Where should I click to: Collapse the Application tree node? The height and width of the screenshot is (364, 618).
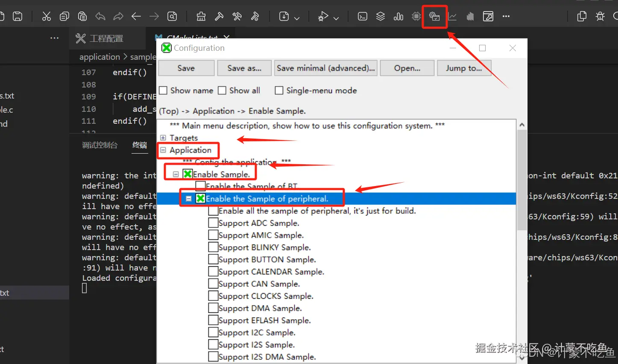(163, 150)
